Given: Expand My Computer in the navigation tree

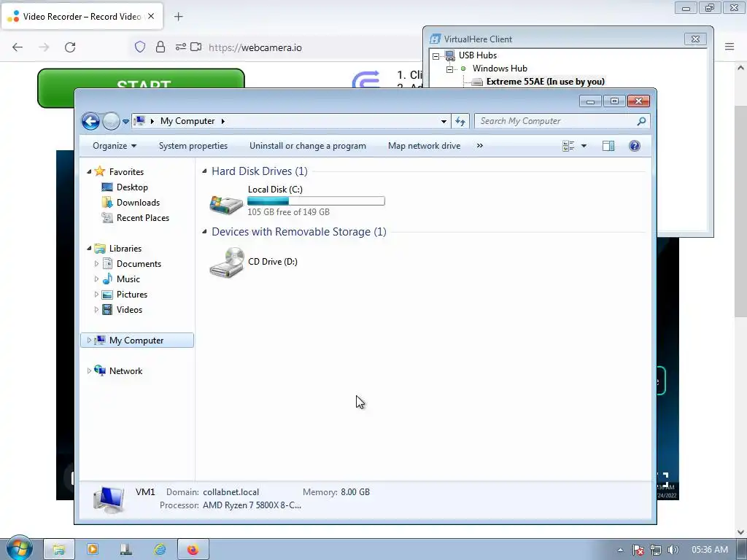Looking at the screenshot, I should (x=89, y=340).
